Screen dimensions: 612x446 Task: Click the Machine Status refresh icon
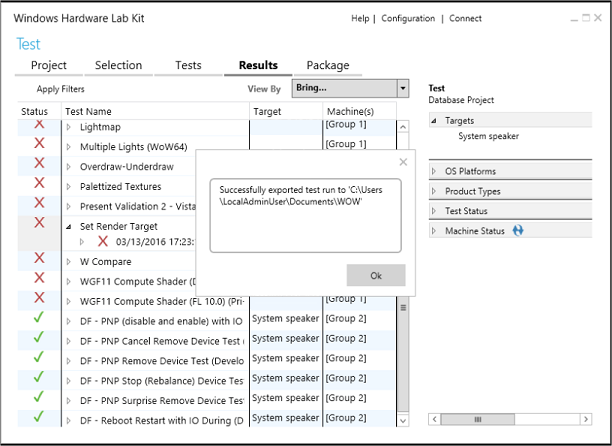point(518,231)
